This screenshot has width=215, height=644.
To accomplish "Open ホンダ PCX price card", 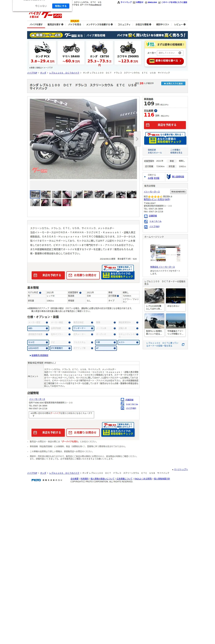I will (x=43, y=52).
